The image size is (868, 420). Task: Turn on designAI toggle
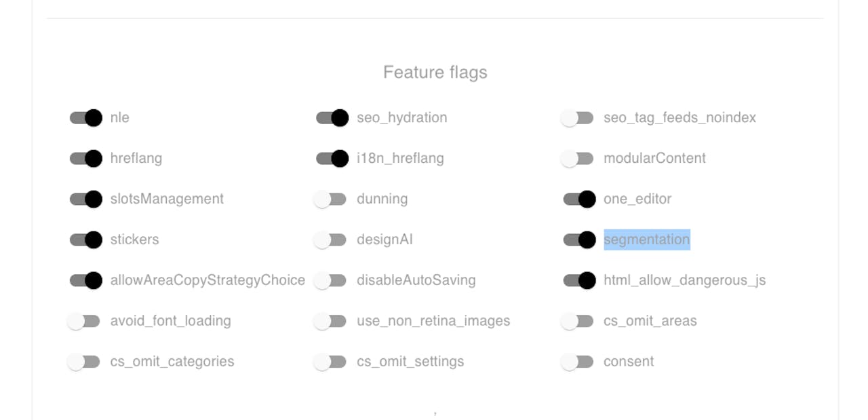click(x=331, y=240)
